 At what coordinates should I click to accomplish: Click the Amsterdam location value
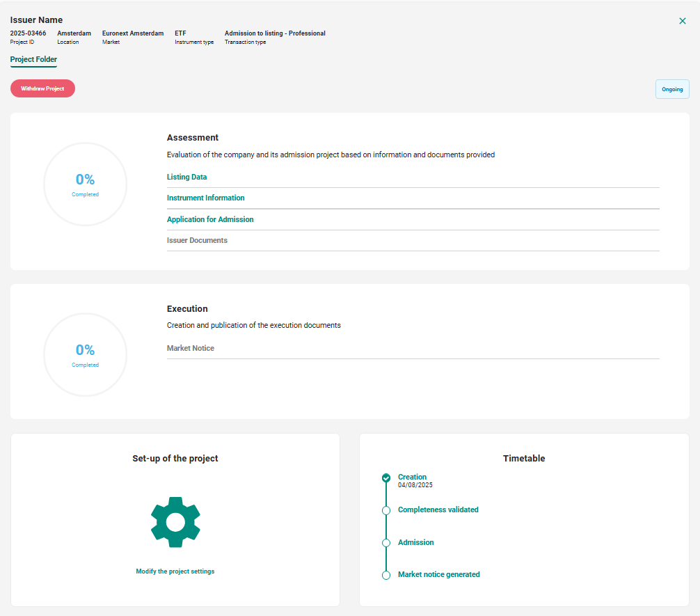point(74,33)
